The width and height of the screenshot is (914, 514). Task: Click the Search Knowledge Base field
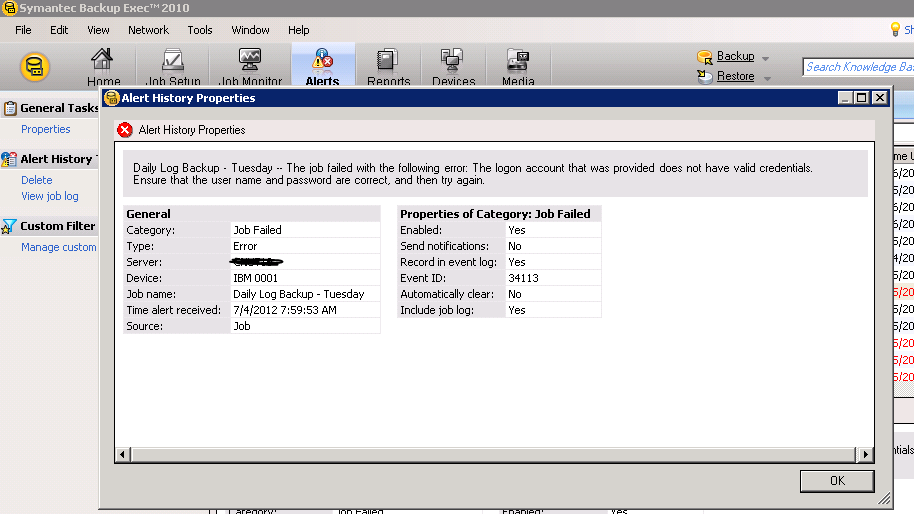tap(858, 67)
